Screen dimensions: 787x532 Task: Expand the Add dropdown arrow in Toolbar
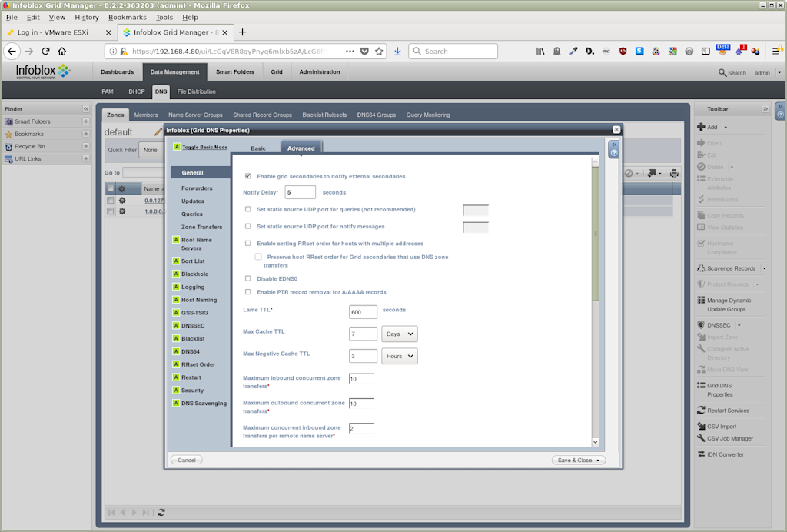click(726, 128)
